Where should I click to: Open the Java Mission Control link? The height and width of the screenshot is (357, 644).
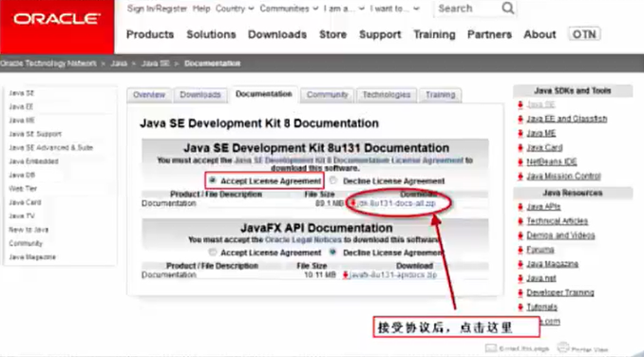pos(563,176)
